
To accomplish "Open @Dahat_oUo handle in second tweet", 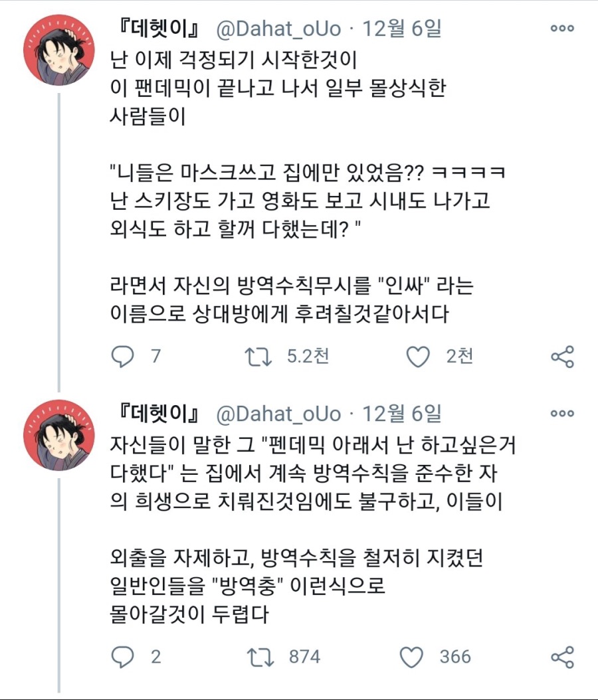I will click(x=279, y=414).
